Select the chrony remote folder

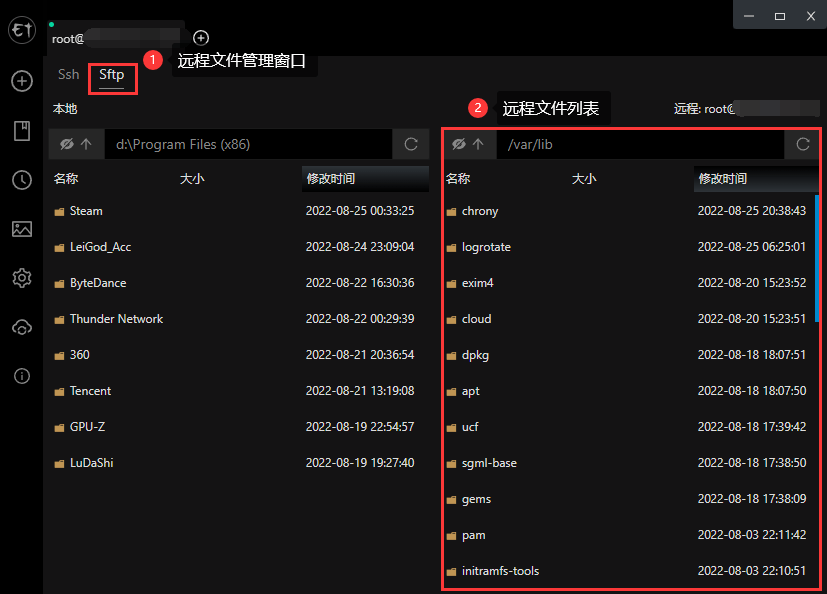click(x=629, y=211)
